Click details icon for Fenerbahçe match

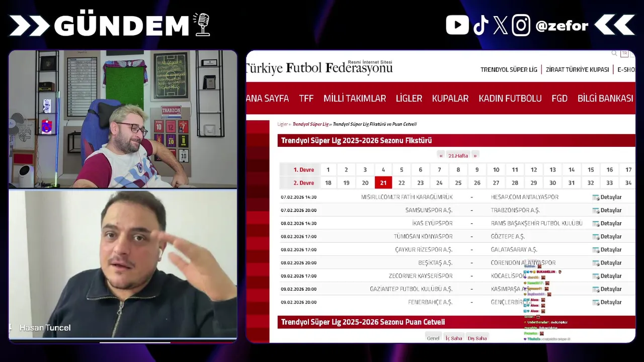pos(596,302)
